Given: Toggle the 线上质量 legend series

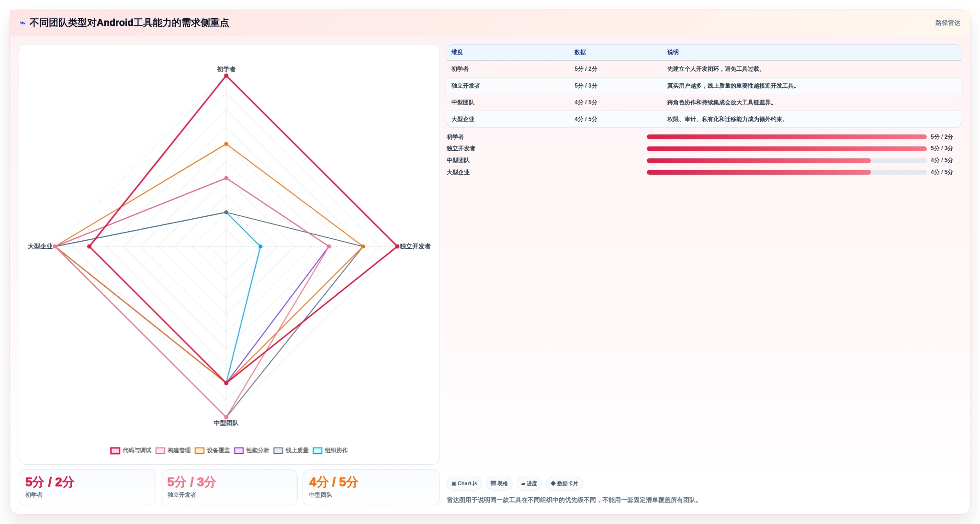Looking at the screenshot, I should pos(291,451).
